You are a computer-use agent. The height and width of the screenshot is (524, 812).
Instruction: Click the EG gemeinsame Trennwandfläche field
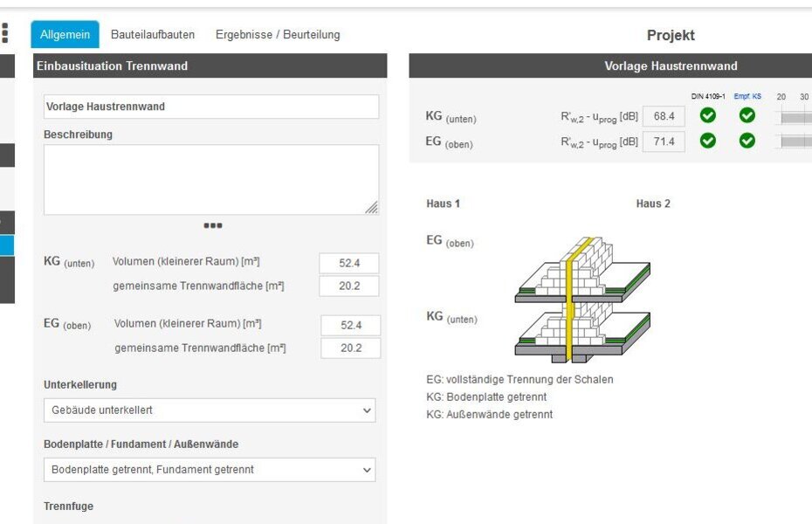(351, 348)
